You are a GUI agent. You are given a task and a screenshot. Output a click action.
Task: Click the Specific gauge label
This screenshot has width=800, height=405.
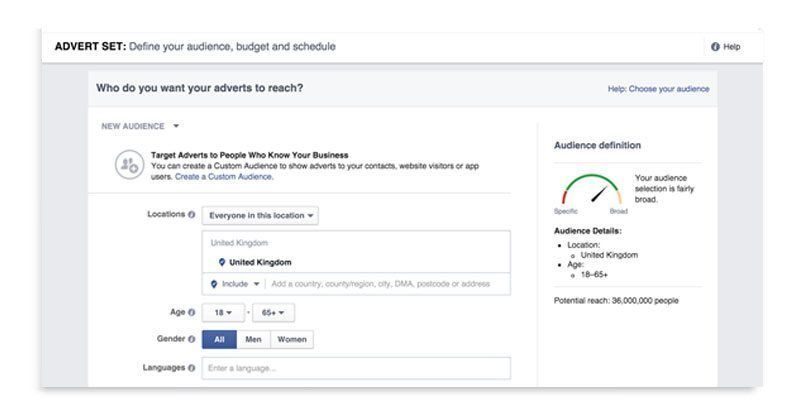(x=566, y=211)
